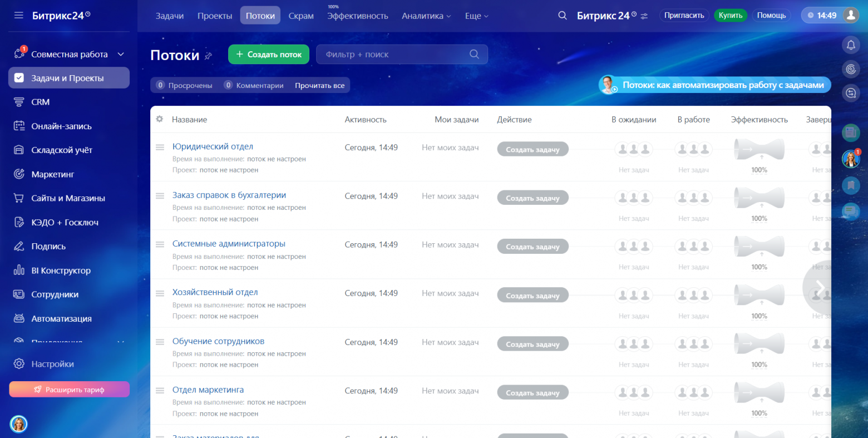Screen dimensions: 868x438
Task: Create task in Обучение сотрудников flow
Action: click(532, 344)
